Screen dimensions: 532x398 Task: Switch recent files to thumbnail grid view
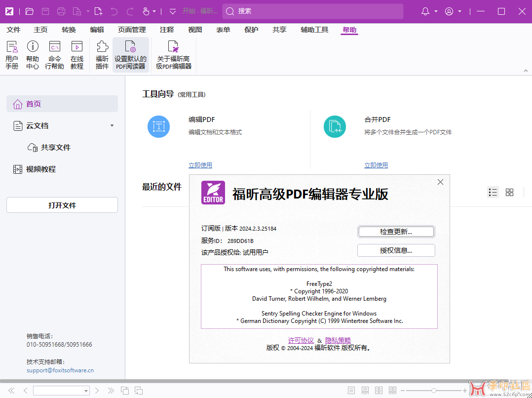point(509,193)
